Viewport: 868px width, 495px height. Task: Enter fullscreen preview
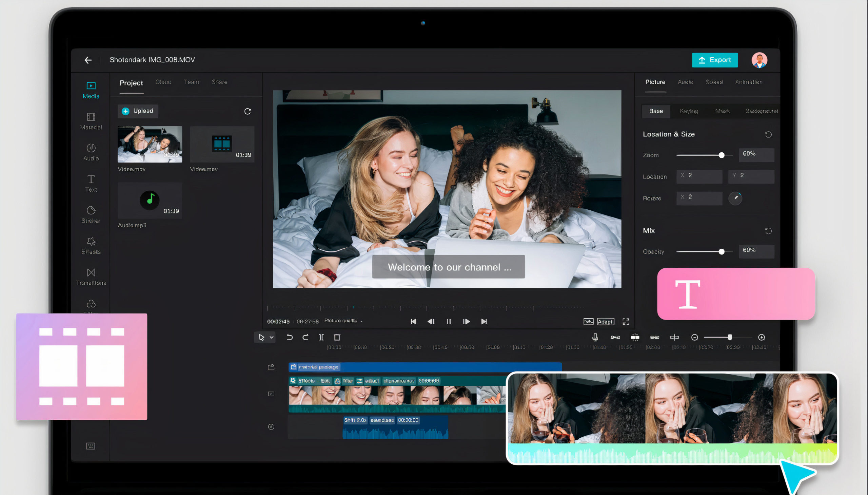[x=626, y=322]
